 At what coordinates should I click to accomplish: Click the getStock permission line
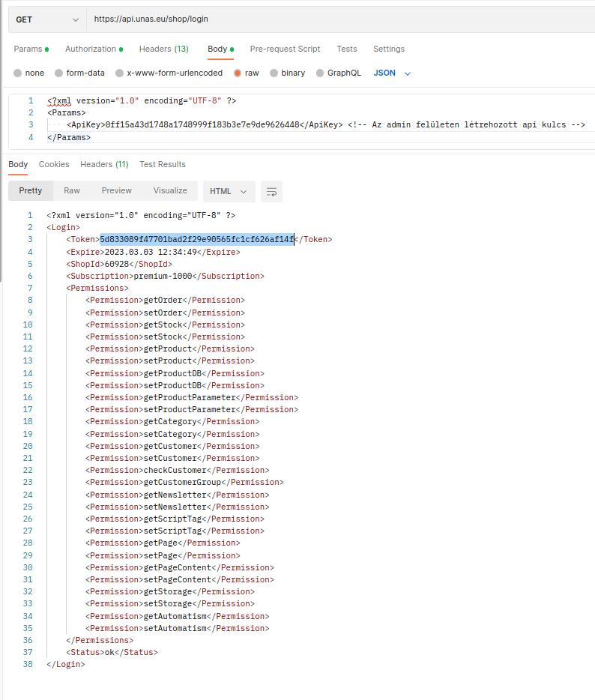(x=165, y=325)
